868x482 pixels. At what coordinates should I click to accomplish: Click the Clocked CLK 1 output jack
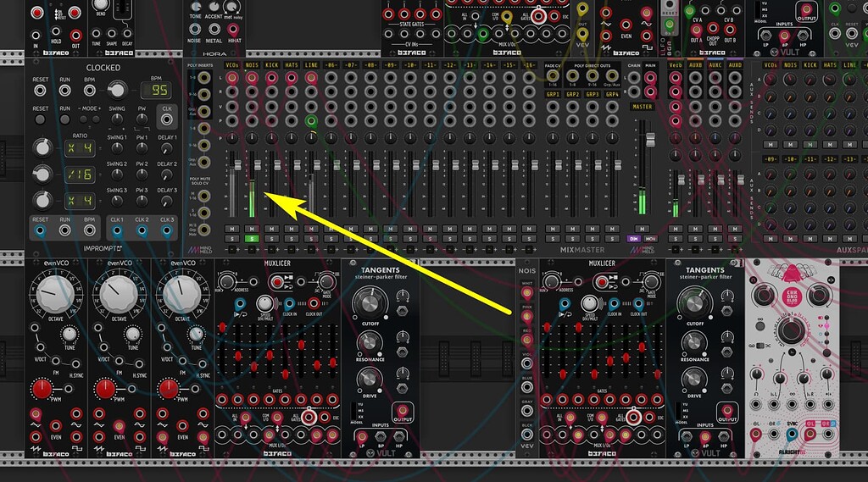point(117,230)
